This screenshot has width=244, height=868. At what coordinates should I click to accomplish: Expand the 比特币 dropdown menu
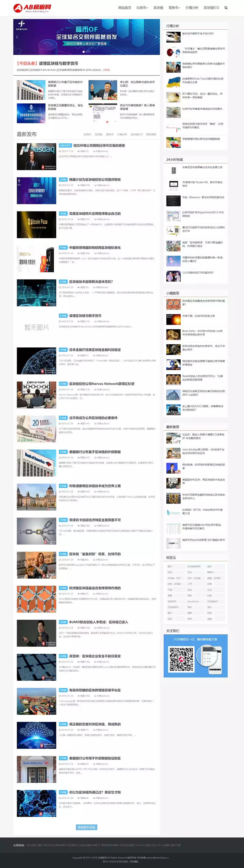(x=142, y=8)
